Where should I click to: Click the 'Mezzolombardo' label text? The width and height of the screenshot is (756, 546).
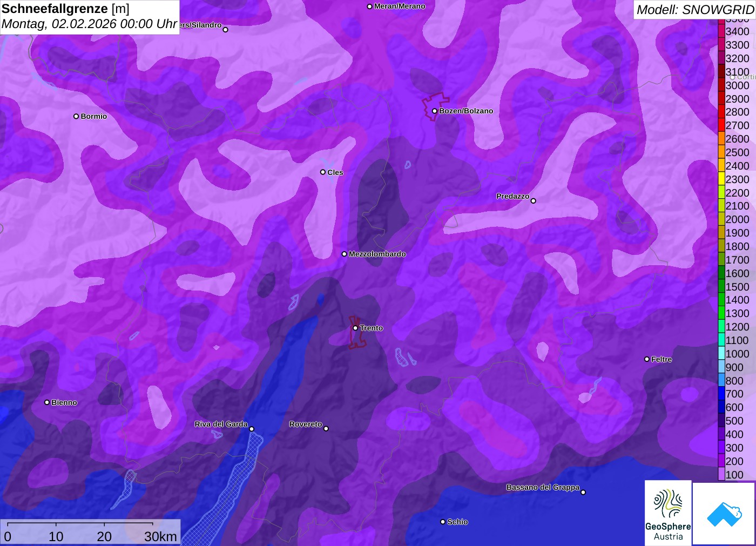377,254
